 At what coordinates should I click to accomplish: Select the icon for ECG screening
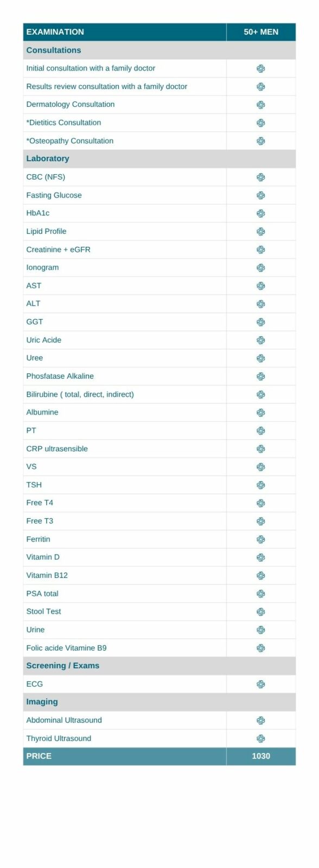pyautogui.click(x=260, y=684)
